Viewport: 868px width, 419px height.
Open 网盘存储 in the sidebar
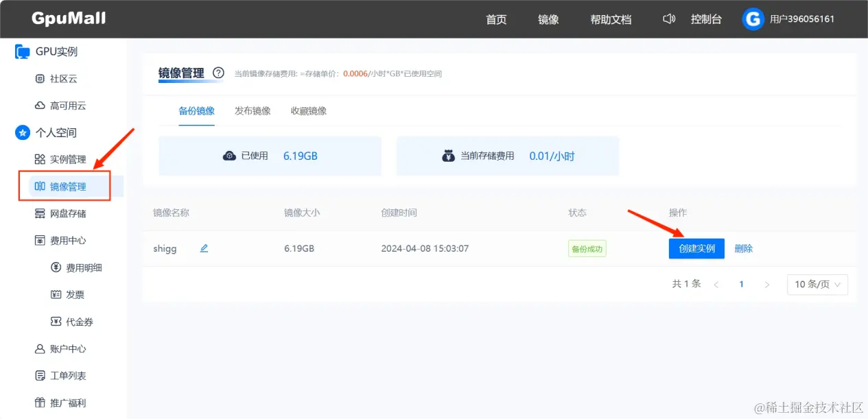point(68,213)
